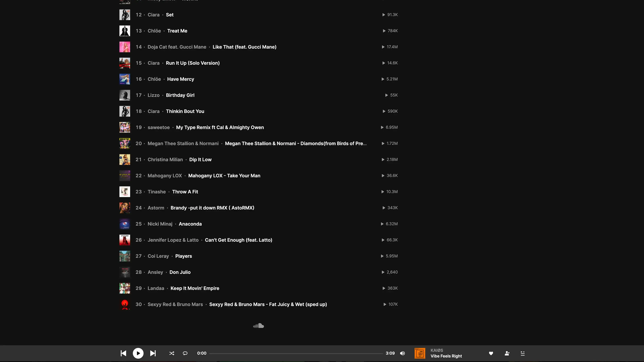
Task: Toggle shuffle mode
Action: coord(172,353)
